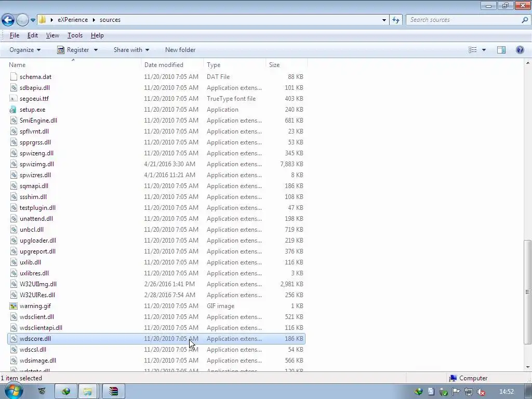This screenshot has height=399, width=532.
Task: Select the file named ssshim.dll
Action: [x=33, y=197]
